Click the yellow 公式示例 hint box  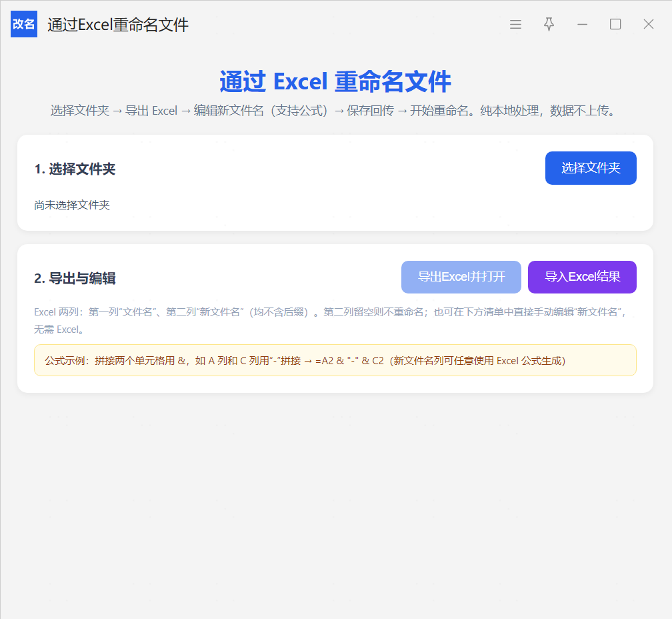tap(335, 360)
